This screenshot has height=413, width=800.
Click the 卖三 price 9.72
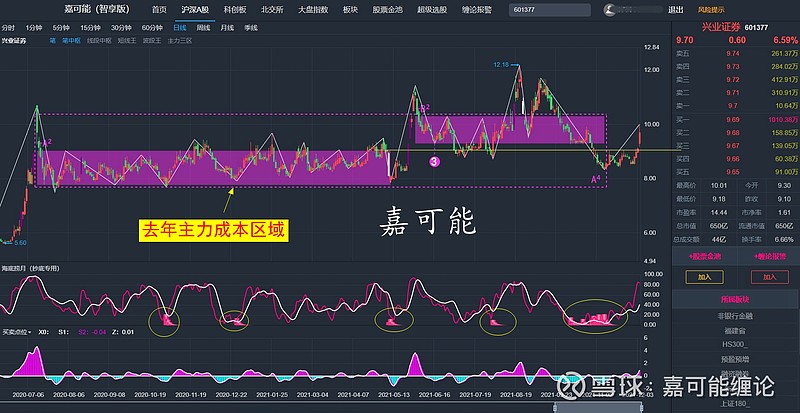[x=732, y=80]
